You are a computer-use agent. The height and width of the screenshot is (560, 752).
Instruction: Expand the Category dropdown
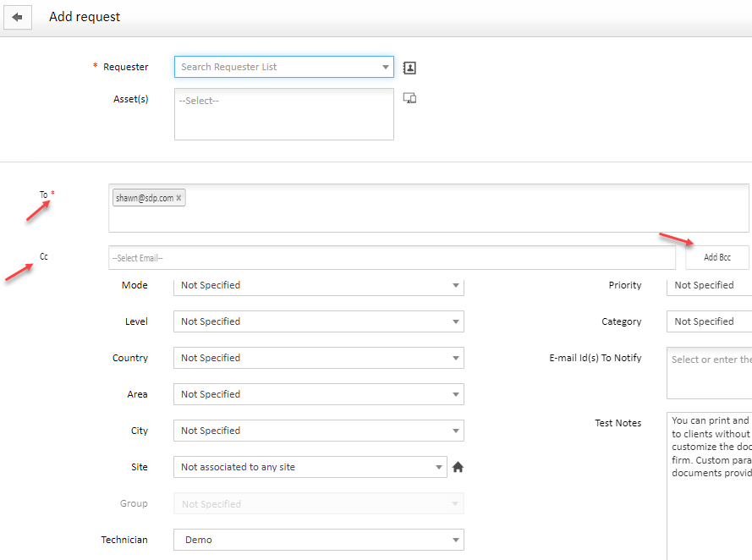pyautogui.click(x=711, y=321)
